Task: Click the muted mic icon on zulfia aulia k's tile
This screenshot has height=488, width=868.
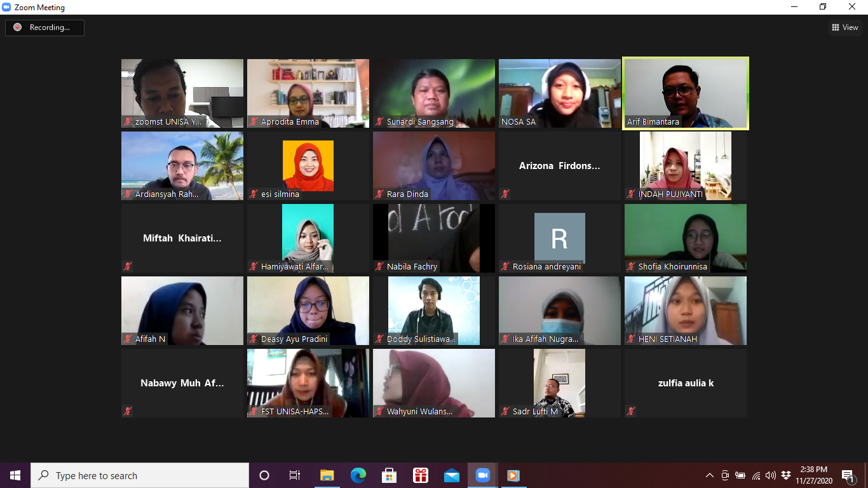Action: tap(631, 412)
